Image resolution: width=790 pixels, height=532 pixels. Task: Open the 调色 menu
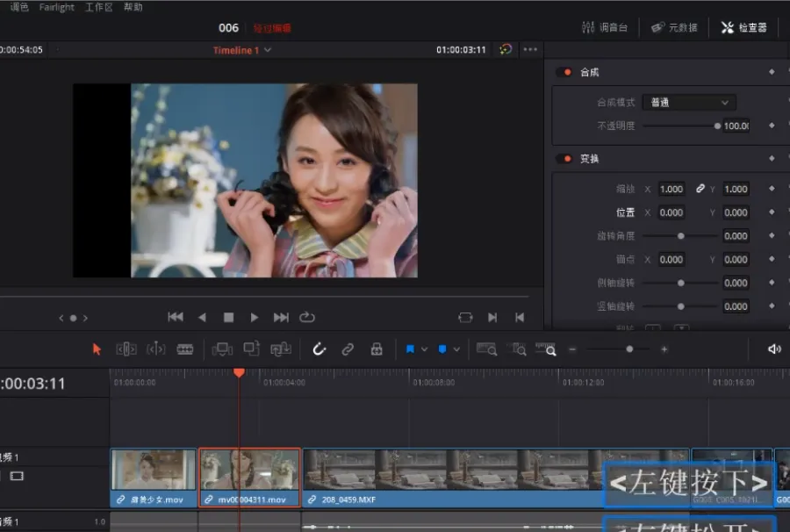(19, 7)
